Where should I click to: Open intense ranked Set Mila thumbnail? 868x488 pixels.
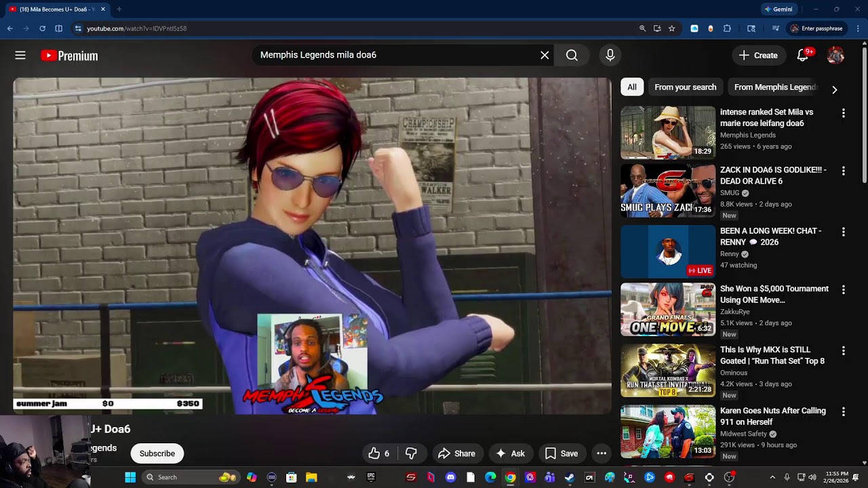click(x=668, y=132)
